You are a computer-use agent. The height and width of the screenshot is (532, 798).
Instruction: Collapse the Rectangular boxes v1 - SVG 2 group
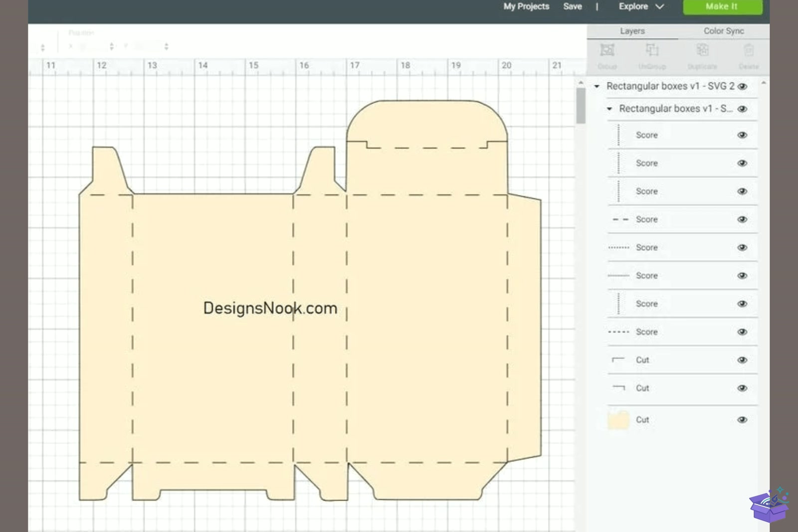[597, 86]
